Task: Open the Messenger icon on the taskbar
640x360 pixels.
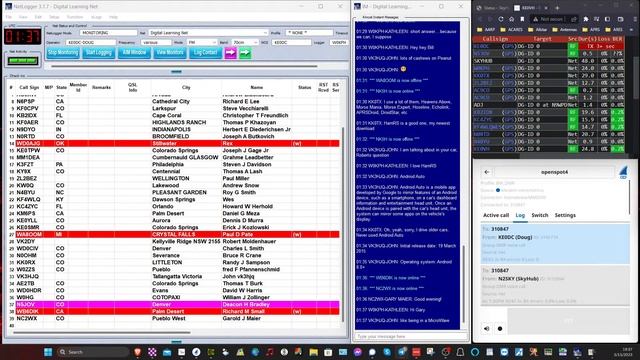Action: (x=358, y=352)
